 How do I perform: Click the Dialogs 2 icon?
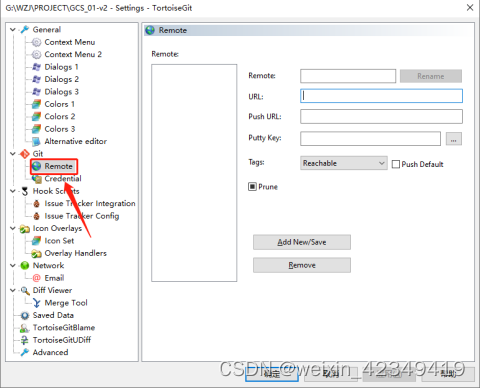(x=36, y=79)
